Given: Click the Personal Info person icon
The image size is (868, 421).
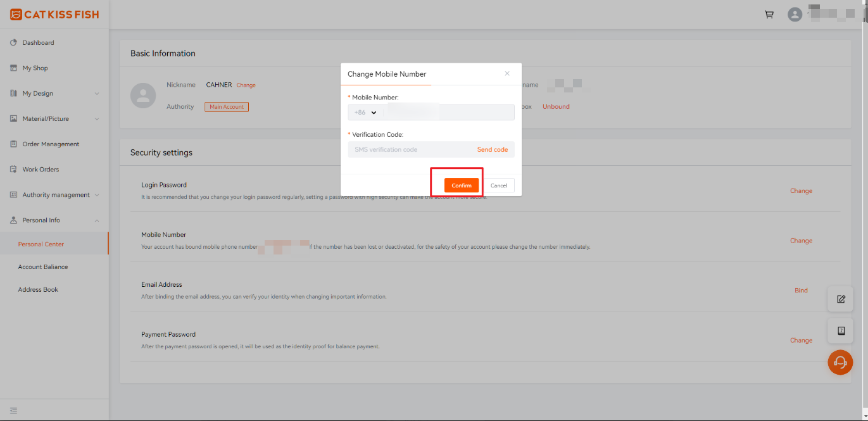Looking at the screenshot, I should [13, 220].
